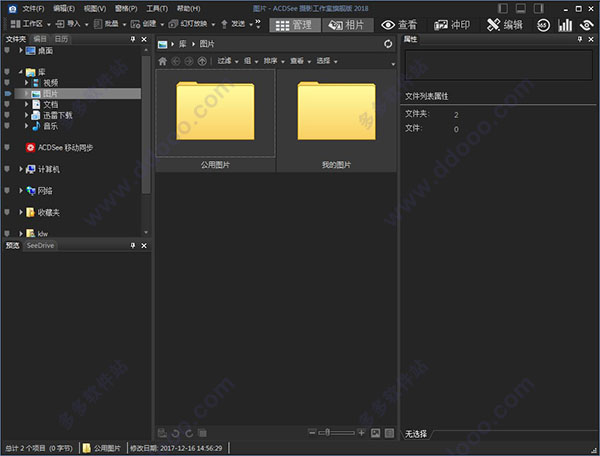
Task: Pin the 文件夹 panel with the pushpin icon
Action: (133, 39)
